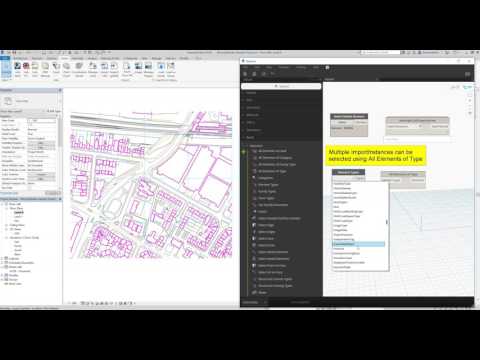Expand Ceiling Plans in Project Browser
Viewport: 480px width, 360px height.
(x=6, y=225)
